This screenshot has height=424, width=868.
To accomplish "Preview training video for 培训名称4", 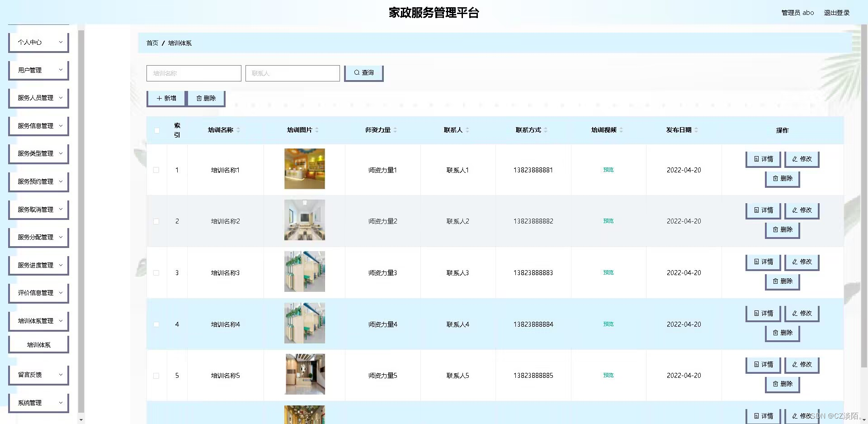I will (x=609, y=324).
